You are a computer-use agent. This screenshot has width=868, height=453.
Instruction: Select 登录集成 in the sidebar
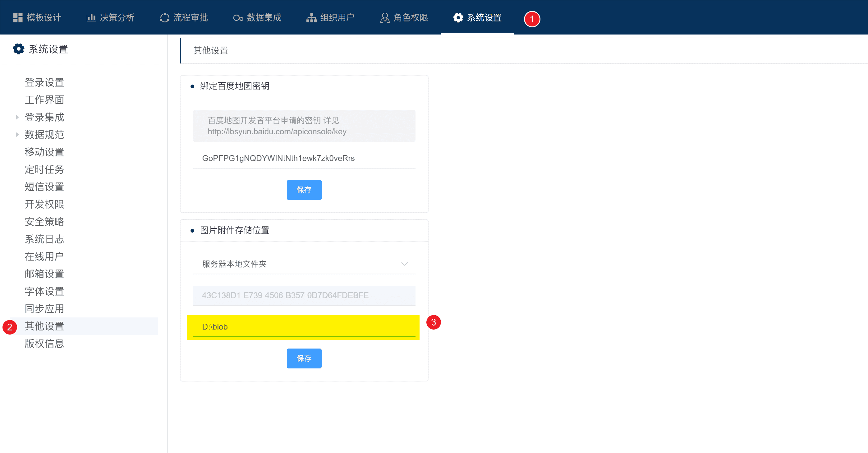(x=44, y=117)
